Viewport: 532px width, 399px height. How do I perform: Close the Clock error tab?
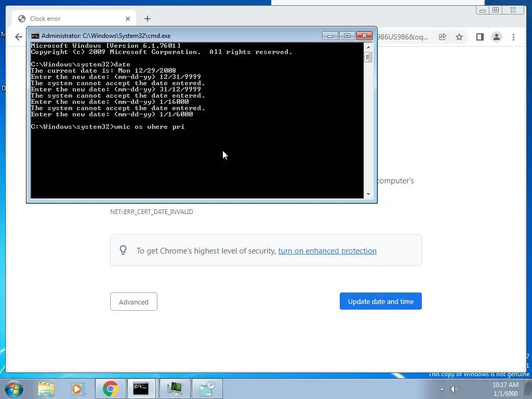click(x=128, y=19)
